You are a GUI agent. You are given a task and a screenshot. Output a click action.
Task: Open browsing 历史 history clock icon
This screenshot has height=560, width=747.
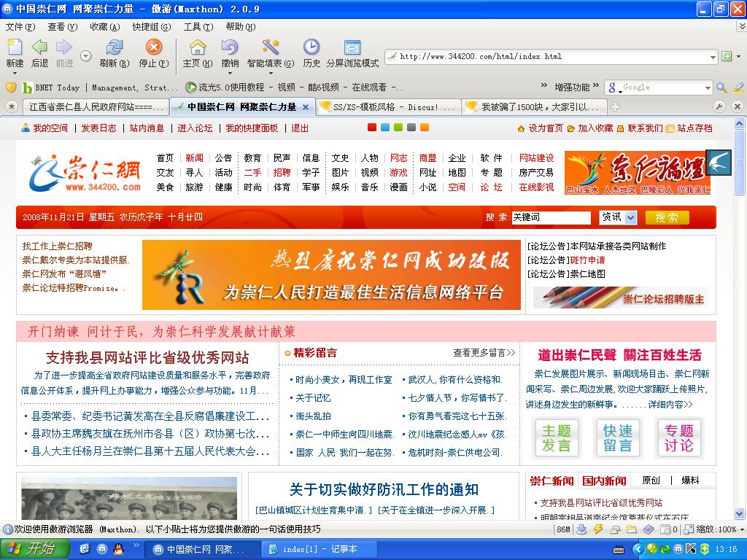click(x=311, y=48)
